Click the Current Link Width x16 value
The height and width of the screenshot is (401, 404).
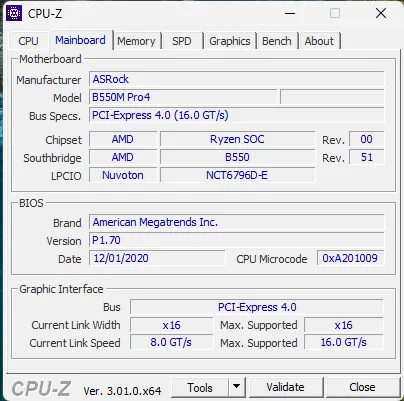tap(171, 325)
